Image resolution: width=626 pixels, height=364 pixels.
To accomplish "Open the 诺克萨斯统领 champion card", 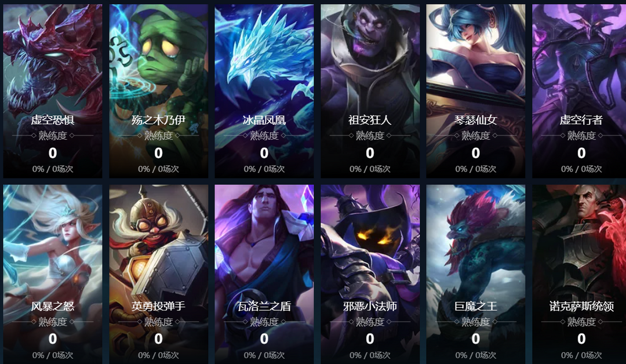I will click(579, 274).
